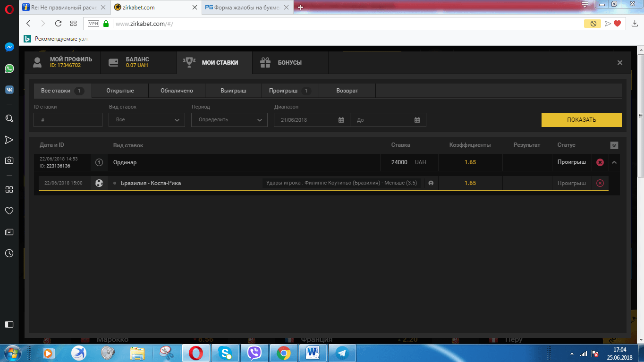
Task: Open the 'Вид ставок' dropdown
Action: (146, 120)
